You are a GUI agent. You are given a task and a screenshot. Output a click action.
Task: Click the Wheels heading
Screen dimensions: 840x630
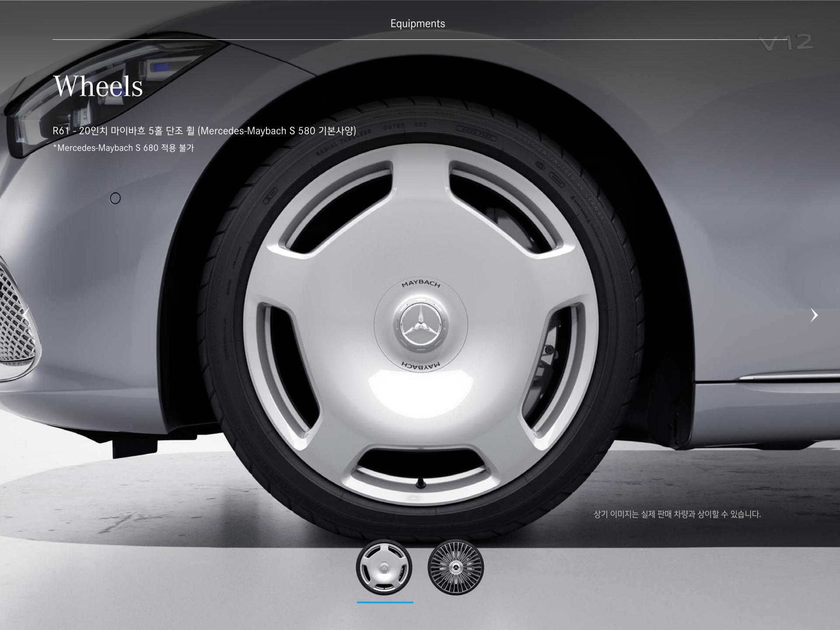click(98, 86)
